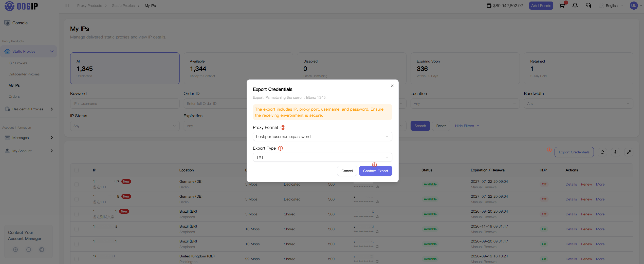Open the IP Status dropdown

pyautogui.click(x=125, y=126)
